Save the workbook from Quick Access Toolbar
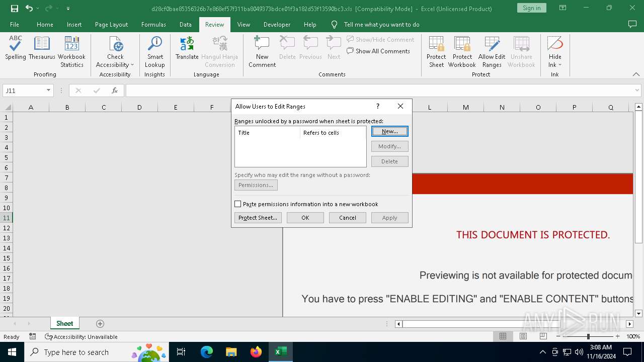This screenshot has height=362, width=644. pos(14,9)
